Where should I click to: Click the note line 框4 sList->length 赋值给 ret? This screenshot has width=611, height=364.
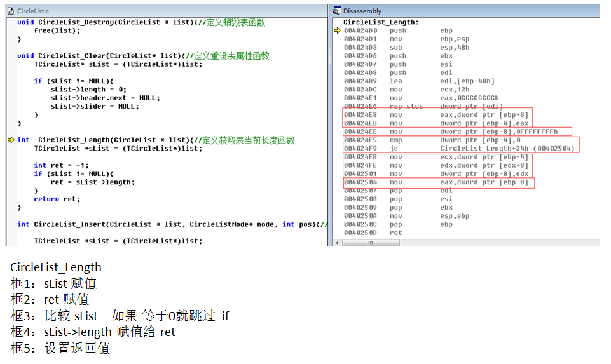click(x=93, y=332)
